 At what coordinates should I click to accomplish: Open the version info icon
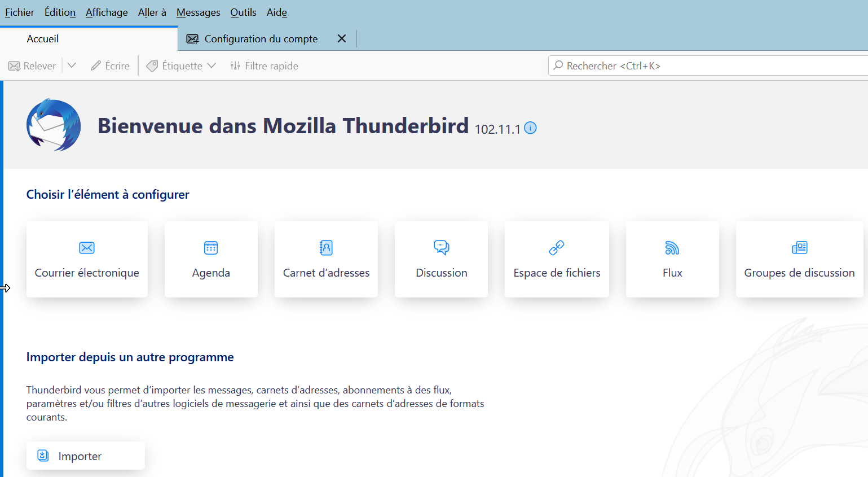click(530, 128)
